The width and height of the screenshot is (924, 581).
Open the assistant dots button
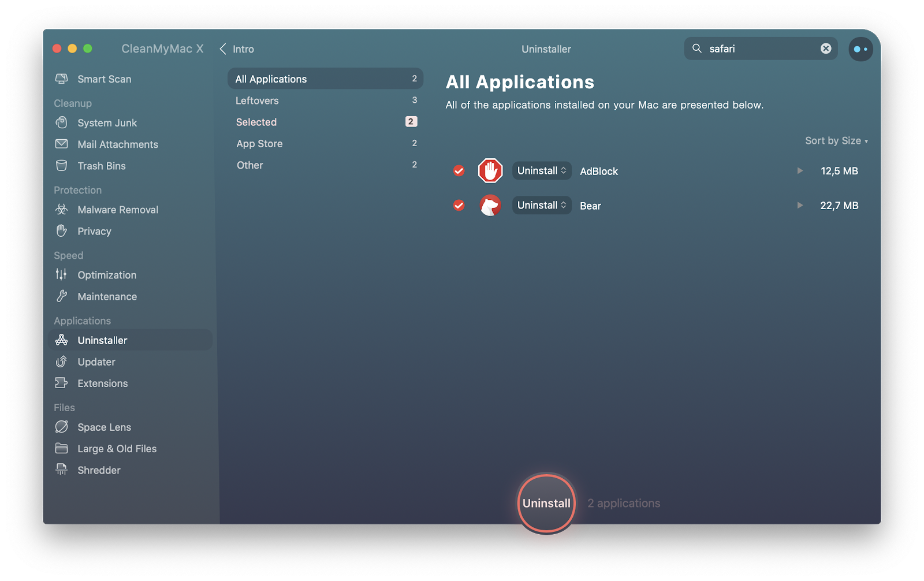[x=860, y=49]
